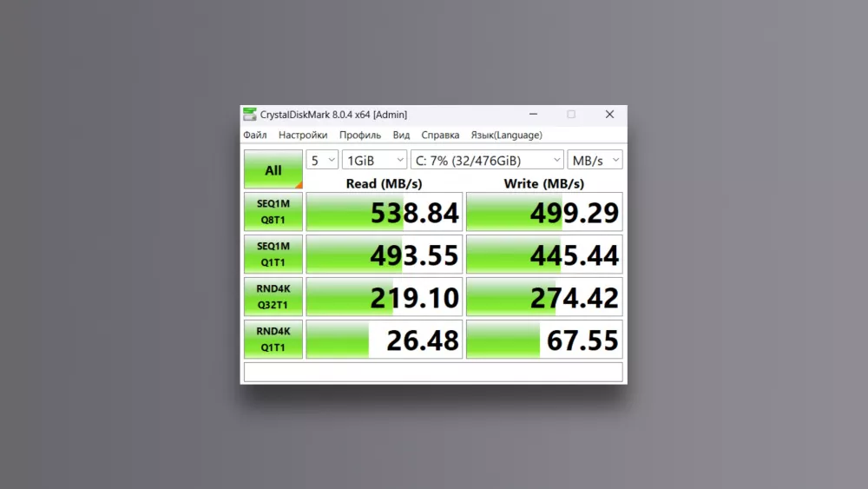Viewport: 868px width, 489px height.
Task: Click the 67.55 write result
Action: click(x=545, y=339)
